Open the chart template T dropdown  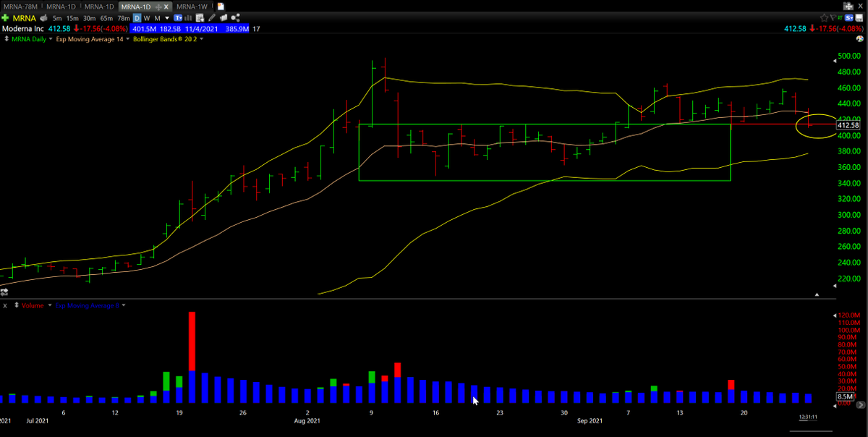pyautogui.click(x=178, y=18)
